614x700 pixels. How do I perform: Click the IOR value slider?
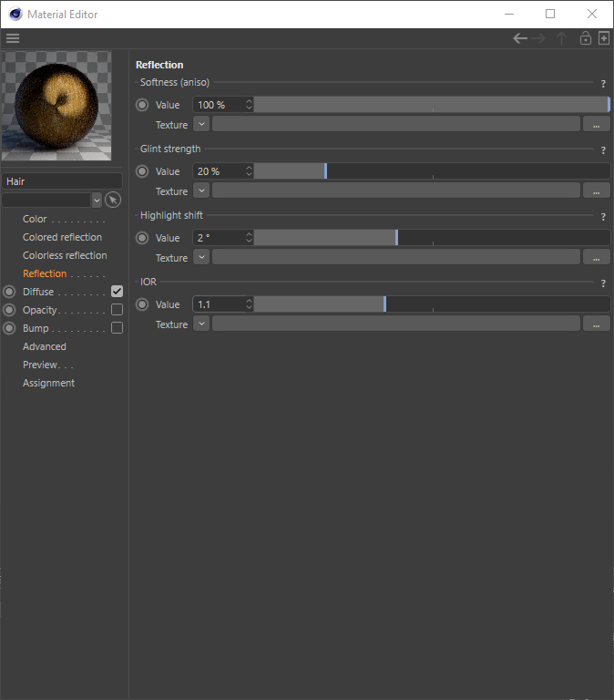(x=432, y=304)
